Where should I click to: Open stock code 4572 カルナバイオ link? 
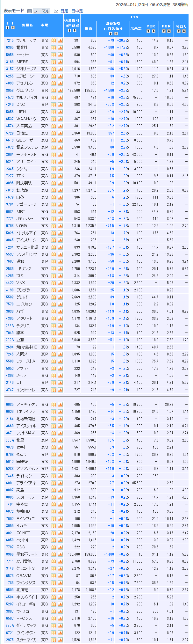10,97
